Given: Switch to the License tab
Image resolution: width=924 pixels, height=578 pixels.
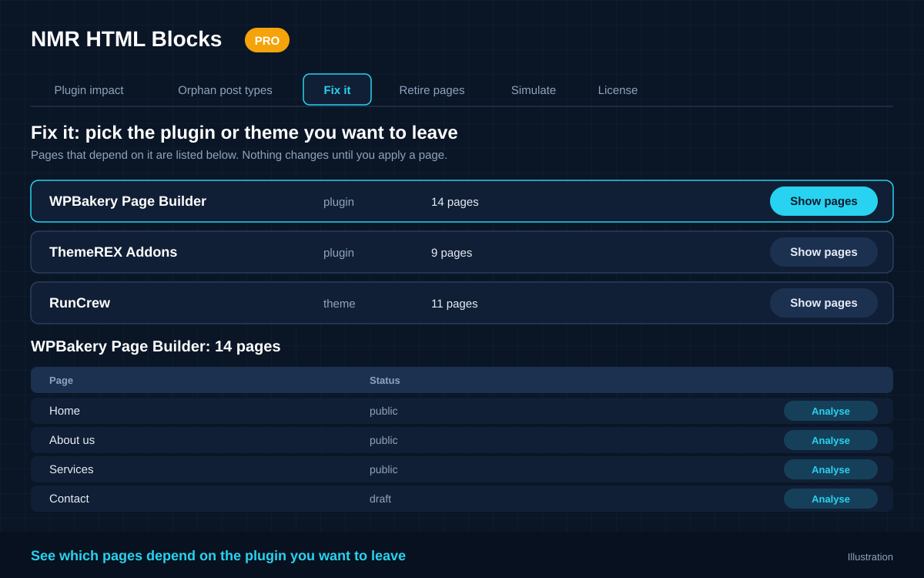Looking at the screenshot, I should coord(618,90).
